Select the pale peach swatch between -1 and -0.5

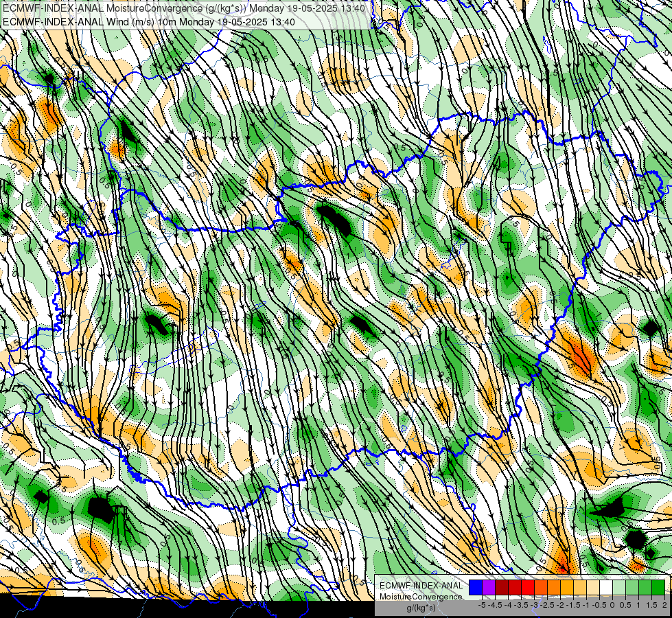coord(593,588)
